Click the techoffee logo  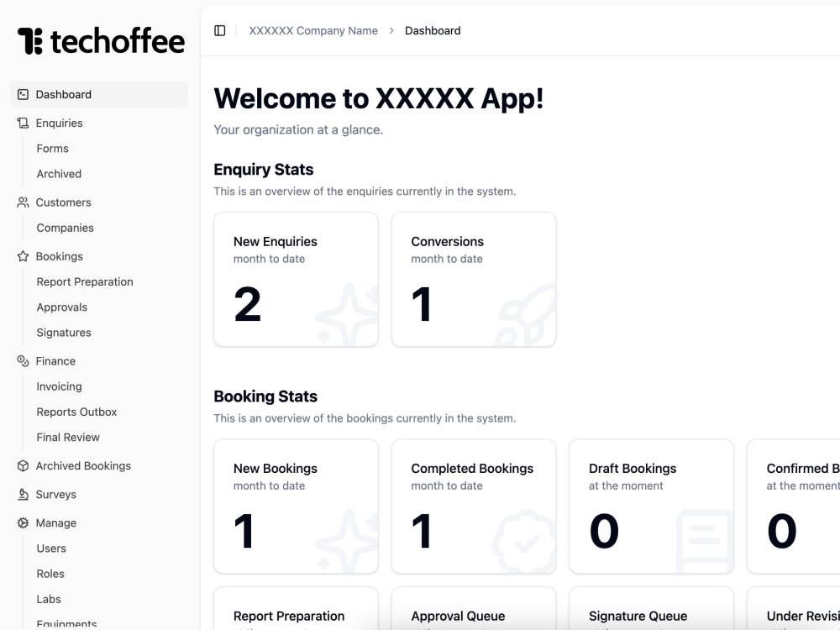click(x=102, y=40)
